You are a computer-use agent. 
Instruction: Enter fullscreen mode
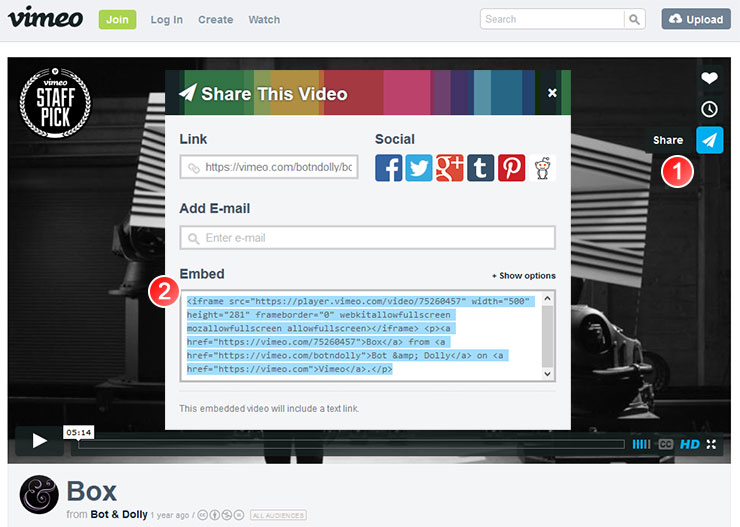[x=712, y=444]
